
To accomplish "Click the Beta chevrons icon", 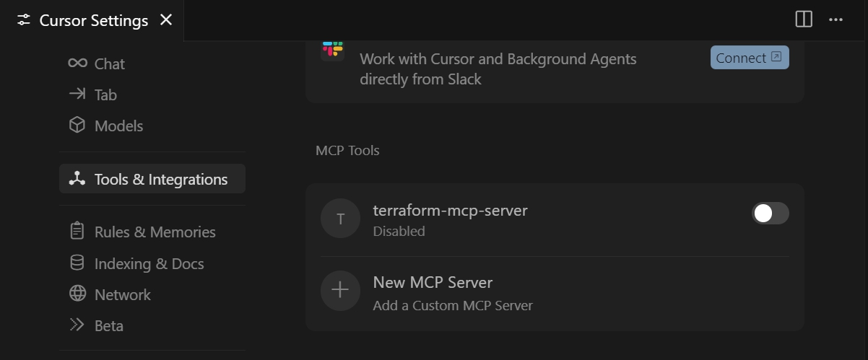I will point(77,325).
